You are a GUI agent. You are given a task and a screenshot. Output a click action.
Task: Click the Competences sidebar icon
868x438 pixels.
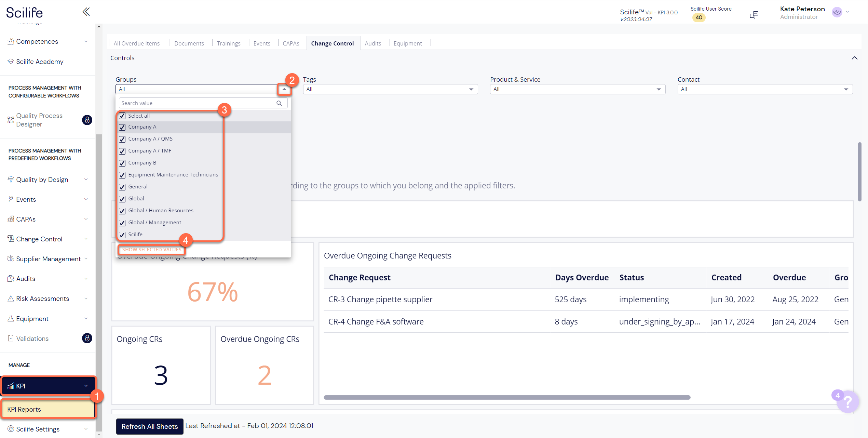click(11, 41)
